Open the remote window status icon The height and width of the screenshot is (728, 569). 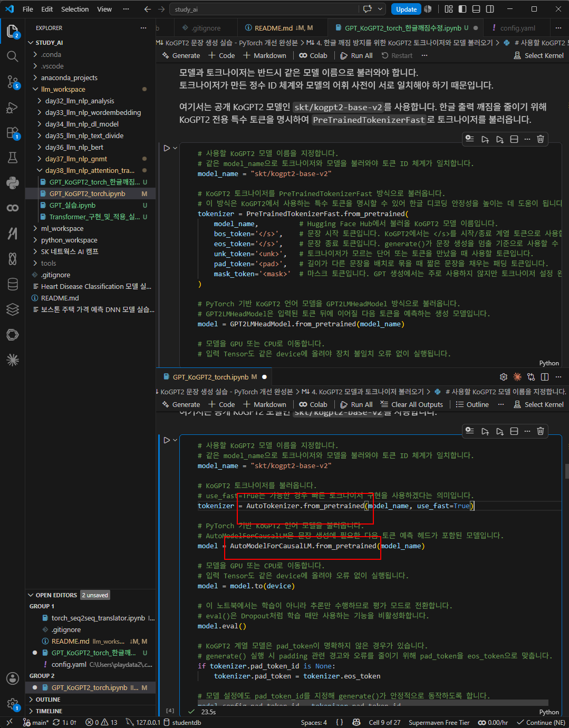[9, 722]
